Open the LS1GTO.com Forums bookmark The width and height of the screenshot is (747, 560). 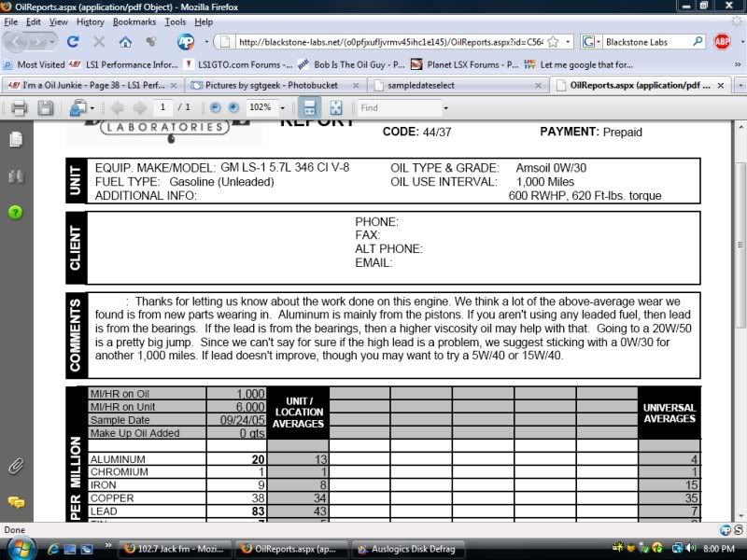(x=238, y=64)
